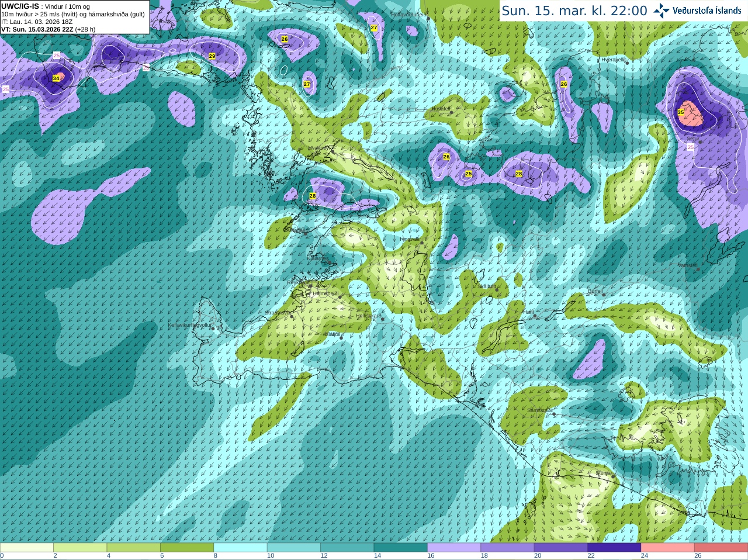The height and width of the screenshot is (560, 748).
Task: Select the Setur station label
Action: [x=692, y=139]
